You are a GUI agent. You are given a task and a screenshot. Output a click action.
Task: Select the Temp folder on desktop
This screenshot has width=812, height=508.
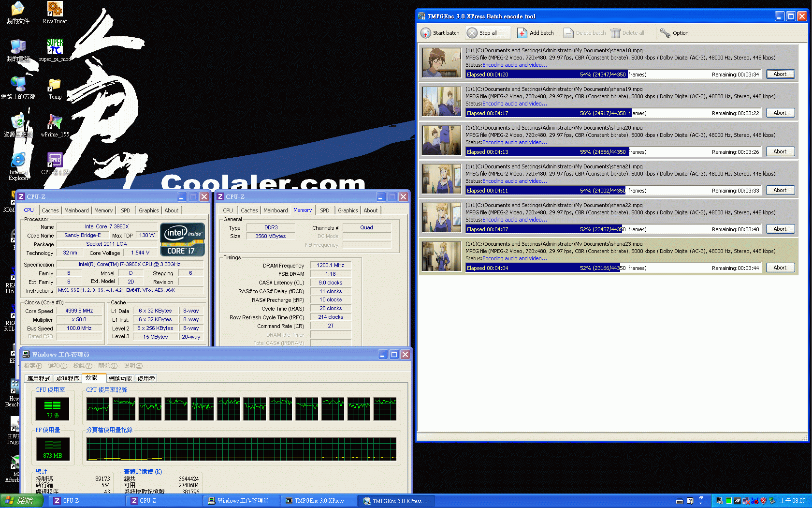click(55, 89)
